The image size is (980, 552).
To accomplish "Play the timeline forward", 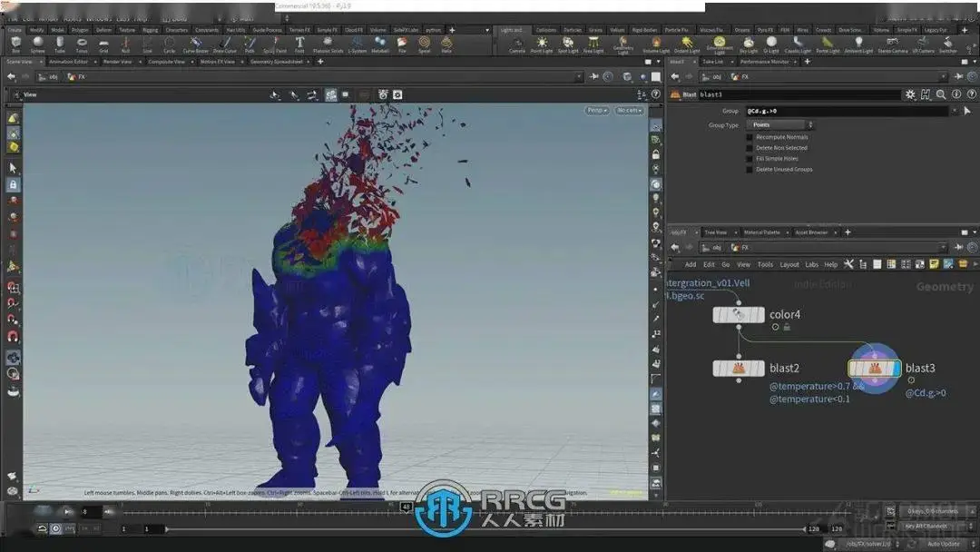I will tap(66, 512).
